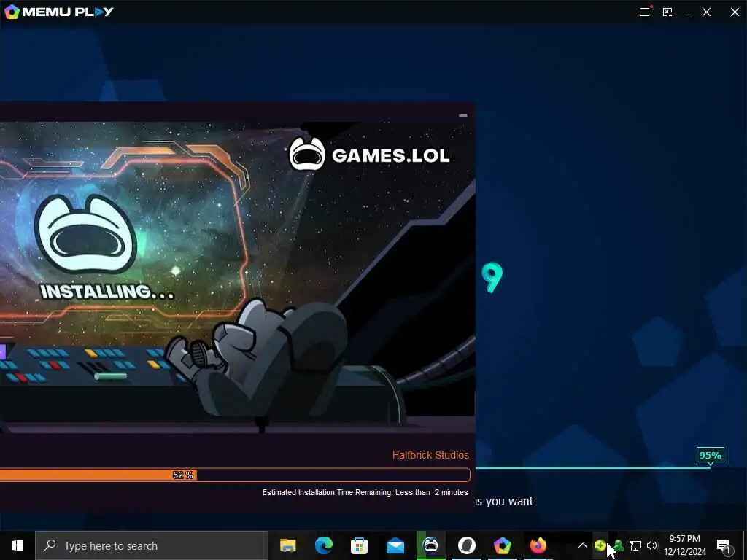Click the green person tray icon
Image resolution: width=747 pixels, height=560 pixels.
(618, 545)
